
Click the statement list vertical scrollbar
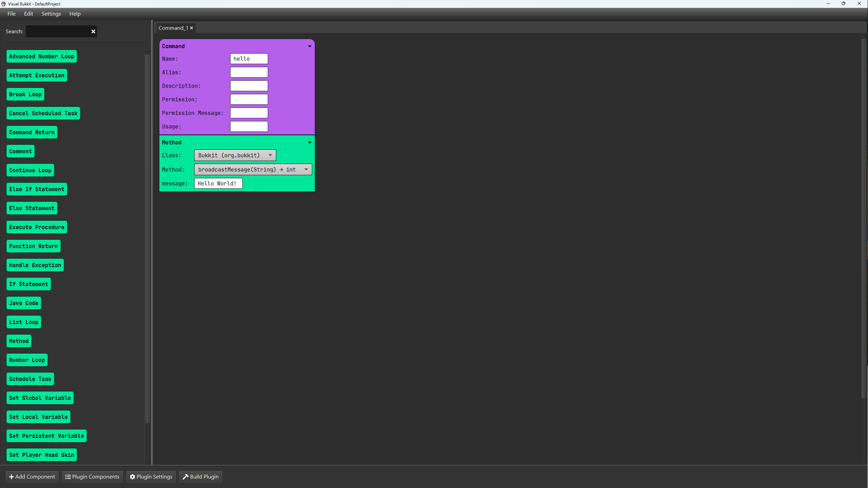pos(147,237)
